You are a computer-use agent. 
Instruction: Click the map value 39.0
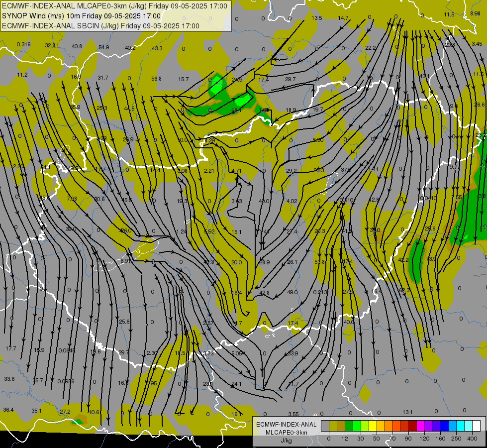pyautogui.click(x=71, y=229)
